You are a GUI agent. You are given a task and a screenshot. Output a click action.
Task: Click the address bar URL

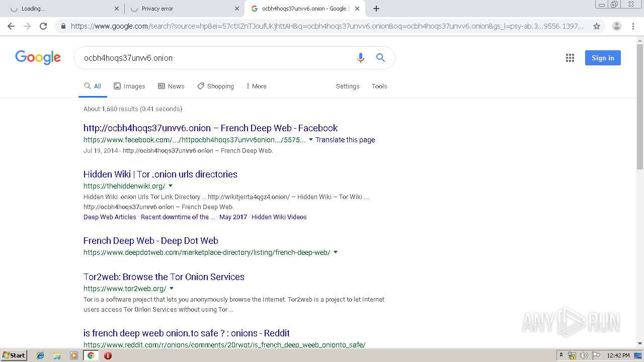pos(327,26)
